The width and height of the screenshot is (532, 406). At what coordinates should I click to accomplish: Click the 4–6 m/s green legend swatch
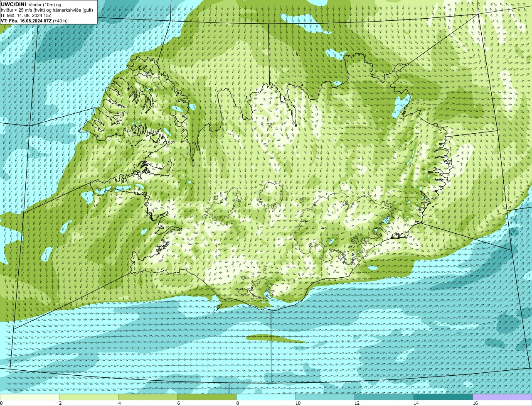(148, 397)
